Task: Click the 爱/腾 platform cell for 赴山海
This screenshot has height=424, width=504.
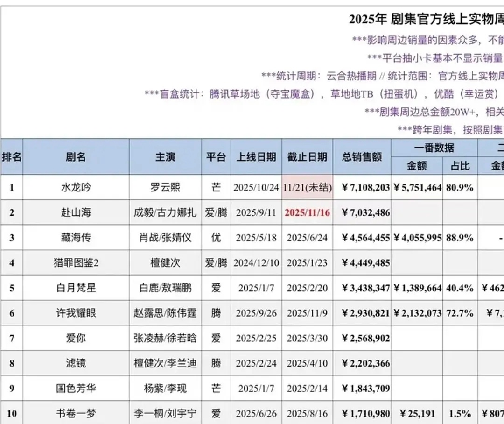Action: tap(216, 212)
